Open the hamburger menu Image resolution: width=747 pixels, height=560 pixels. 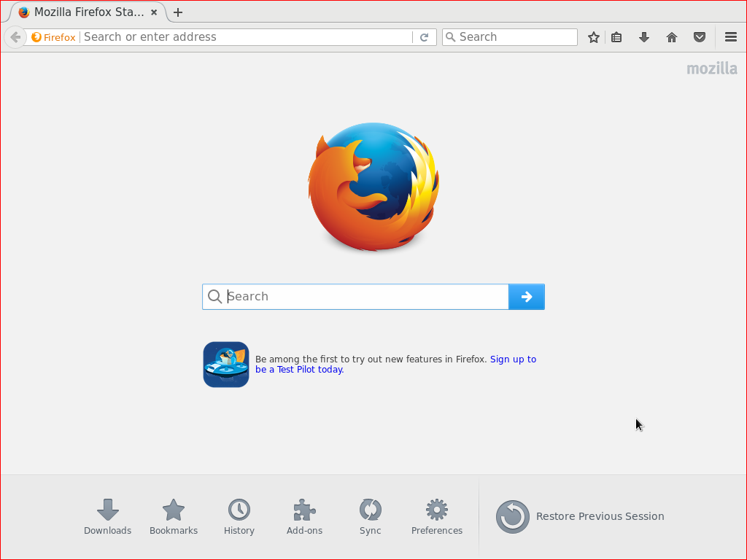click(x=731, y=37)
